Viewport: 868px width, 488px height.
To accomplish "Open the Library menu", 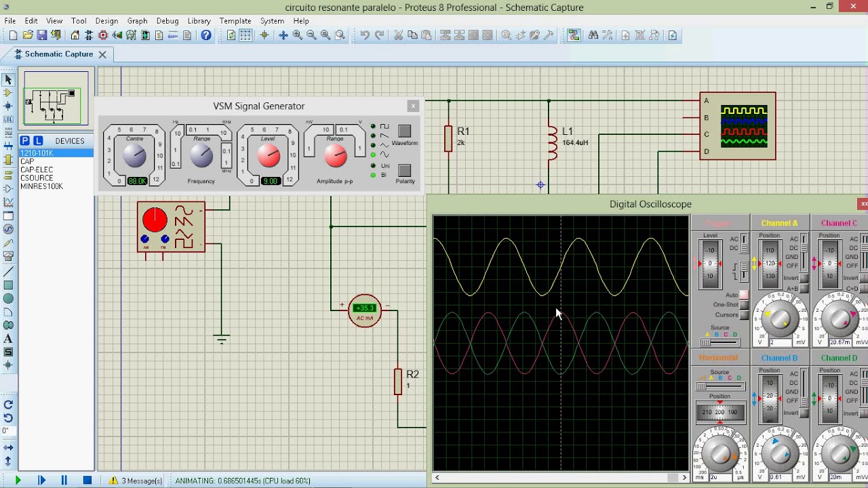I will [x=199, y=21].
